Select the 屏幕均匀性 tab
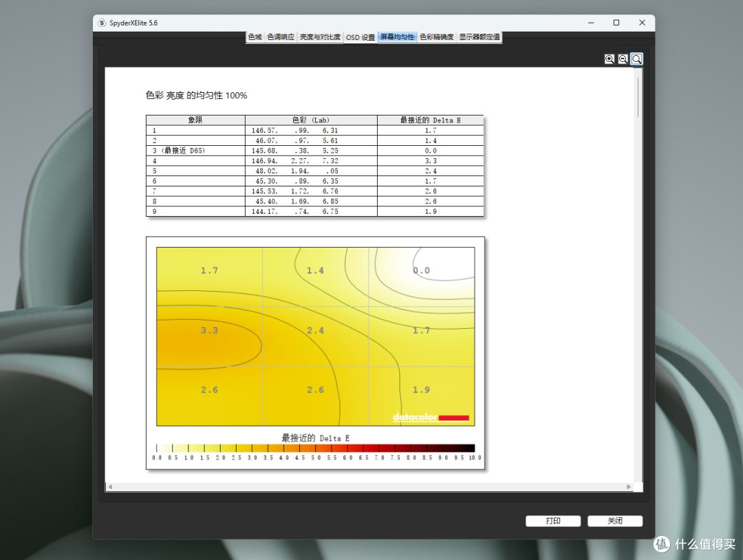 pos(397,37)
